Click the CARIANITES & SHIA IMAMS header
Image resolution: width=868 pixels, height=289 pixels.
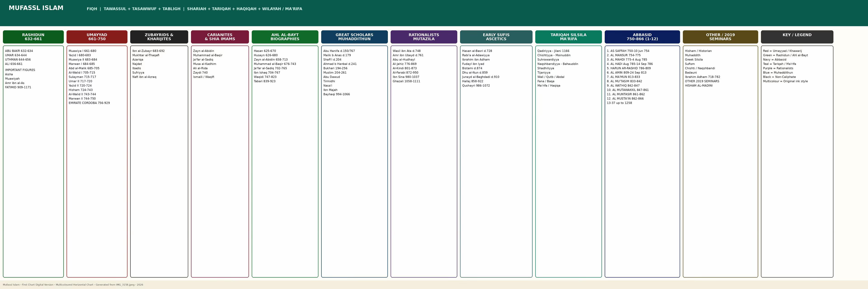(x=220, y=37)
